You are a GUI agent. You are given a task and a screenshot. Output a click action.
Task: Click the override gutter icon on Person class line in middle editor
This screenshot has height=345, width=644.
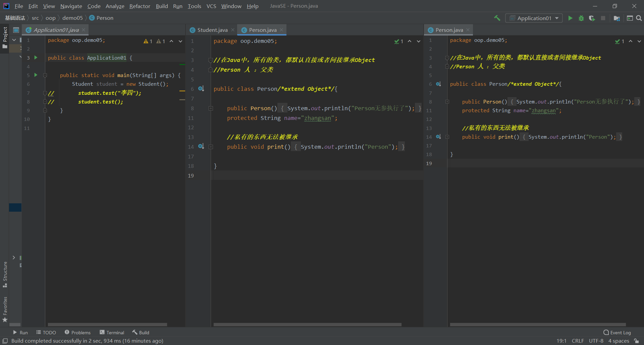tap(201, 88)
